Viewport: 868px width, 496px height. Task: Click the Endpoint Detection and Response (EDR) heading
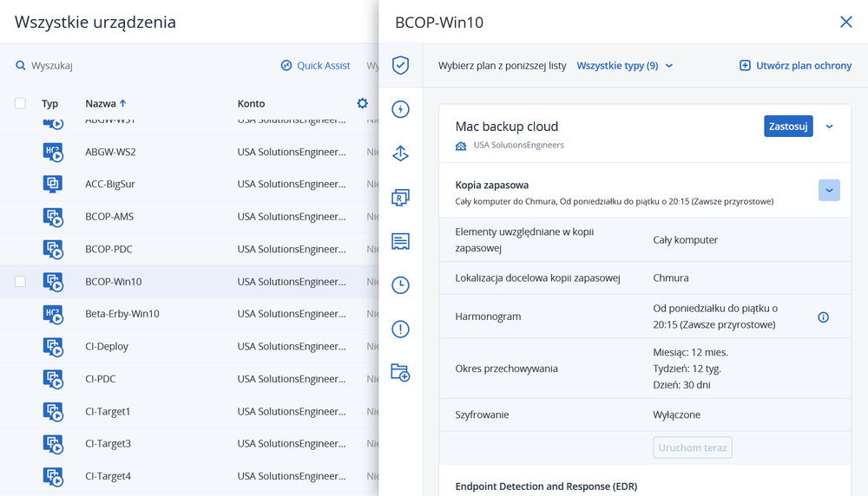pos(546,486)
